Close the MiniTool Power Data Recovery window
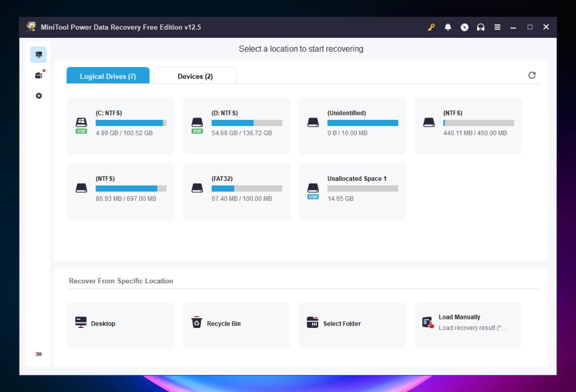576x392 pixels. click(546, 27)
